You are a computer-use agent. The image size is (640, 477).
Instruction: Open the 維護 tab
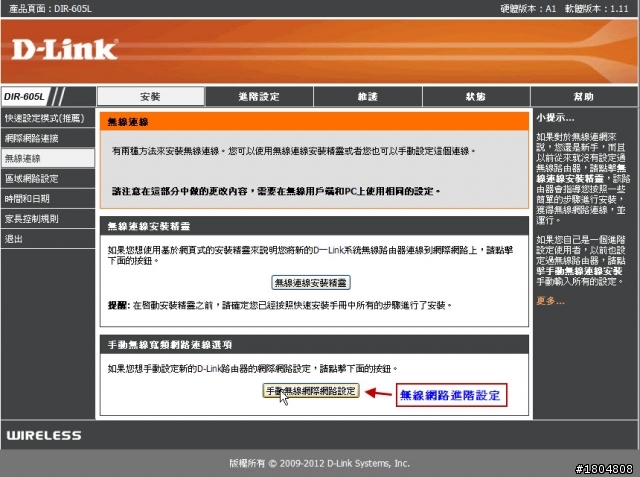pos(368,97)
